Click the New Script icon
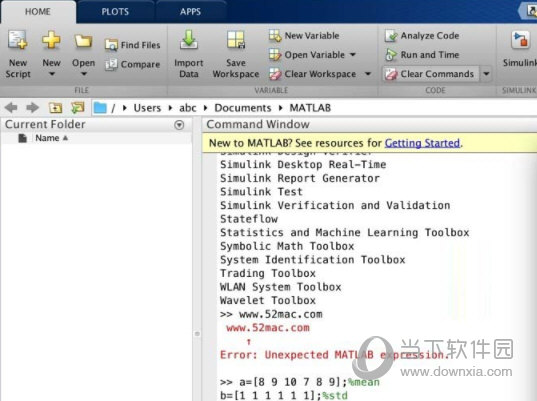This screenshot has height=401, width=537. 17,40
